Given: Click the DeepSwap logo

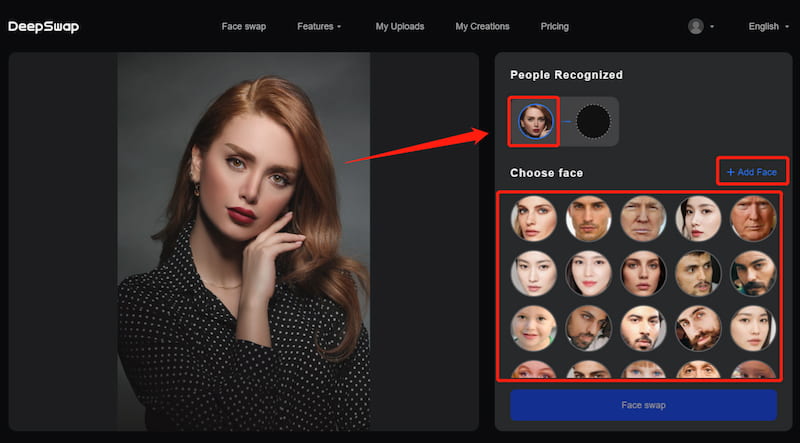Looking at the screenshot, I should tap(43, 27).
